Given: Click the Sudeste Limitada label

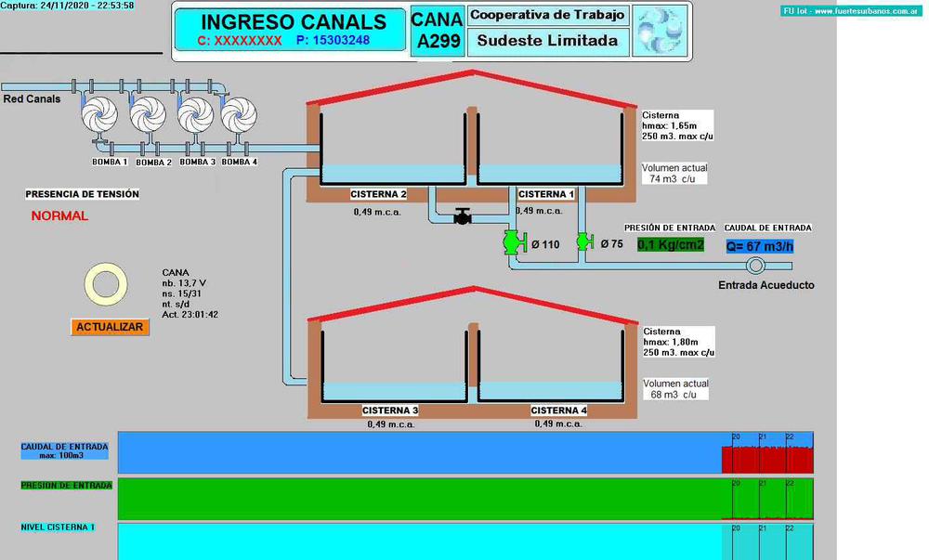Looking at the screenshot, I should coord(547,41).
